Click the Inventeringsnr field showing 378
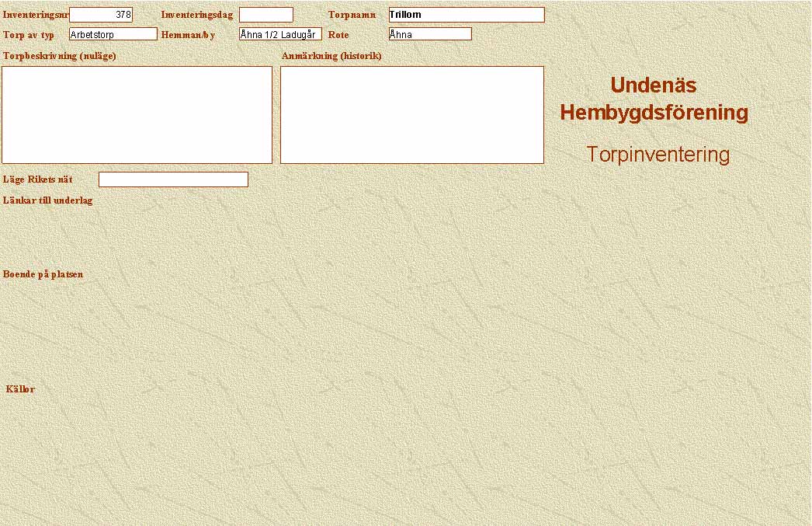812x526 pixels. 101,15
